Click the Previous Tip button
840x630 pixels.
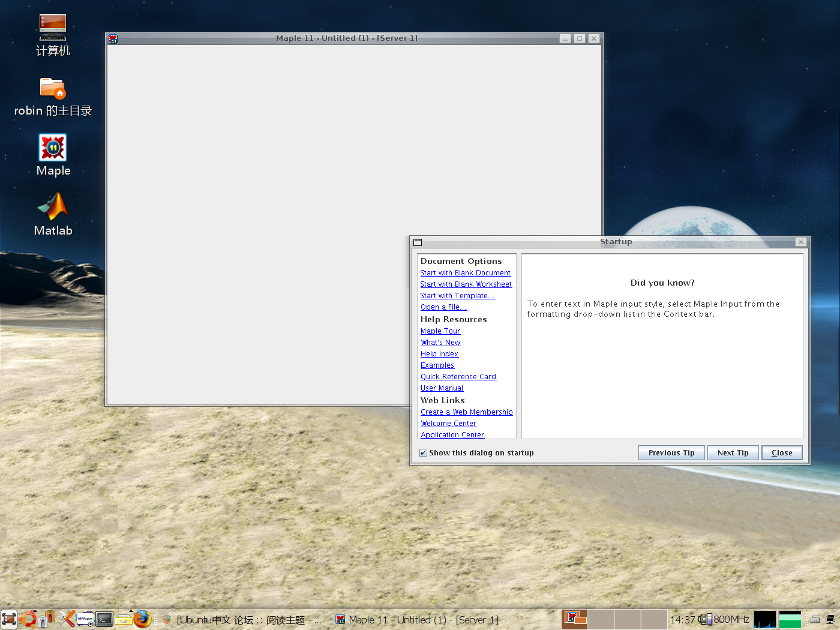click(671, 453)
